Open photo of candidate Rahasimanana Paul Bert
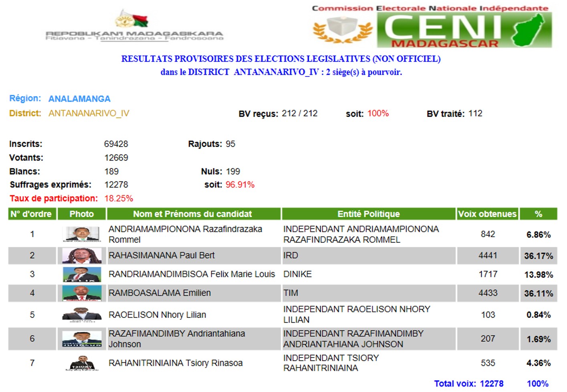This screenshot has height=392, width=567. (x=82, y=255)
